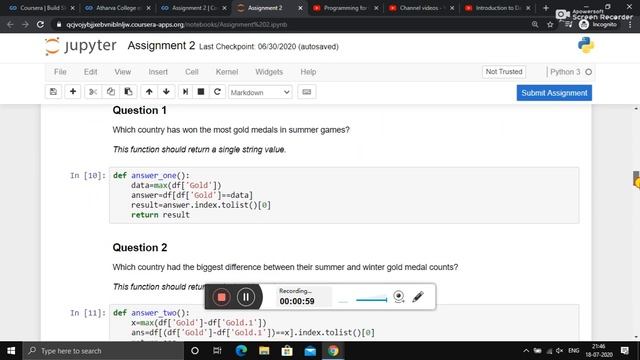Bookmark this page with the star icon
640x360 pixels.
click(x=550, y=24)
